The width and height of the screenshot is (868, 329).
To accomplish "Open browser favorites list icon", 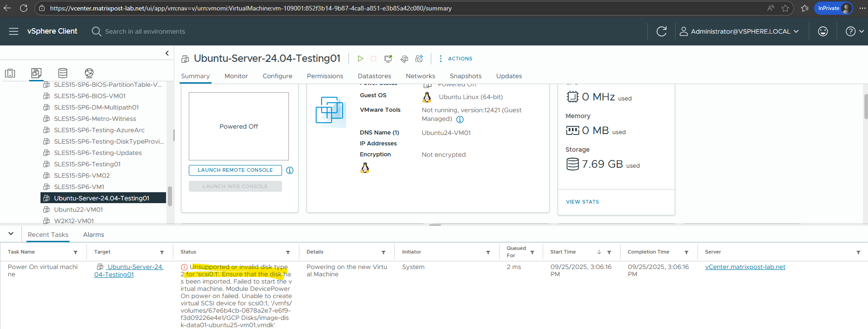I will pyautogui.click(x=805, y=8).
